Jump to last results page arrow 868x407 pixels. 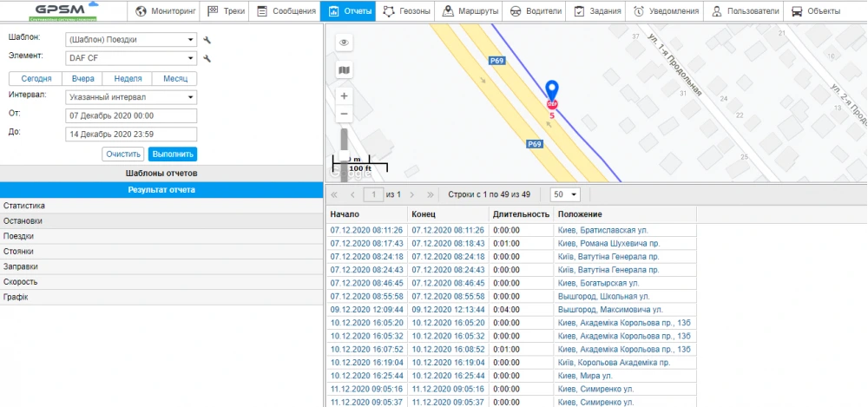[431, 194]
